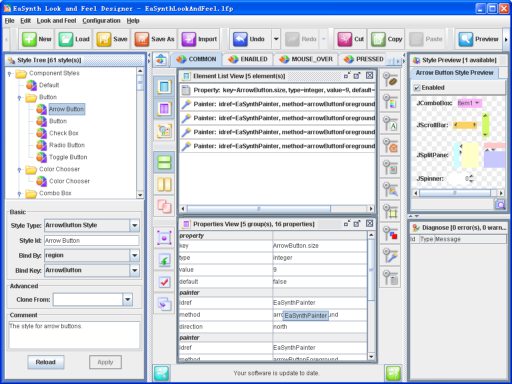The image size is (512, 384).
Task: Collapse the Component Styles tree node
Action: (x=10, y=74)
